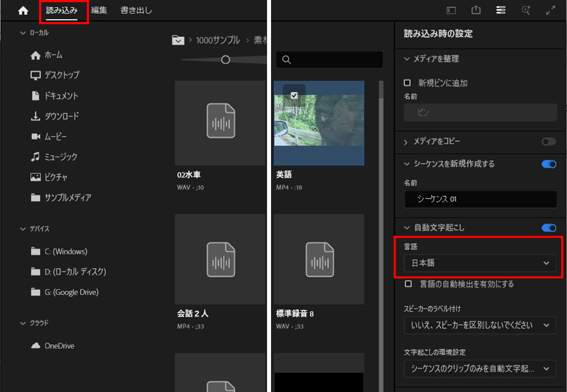
Task: Check the 新規ビンに追加 checkbox
Action: tap(407, 83)
